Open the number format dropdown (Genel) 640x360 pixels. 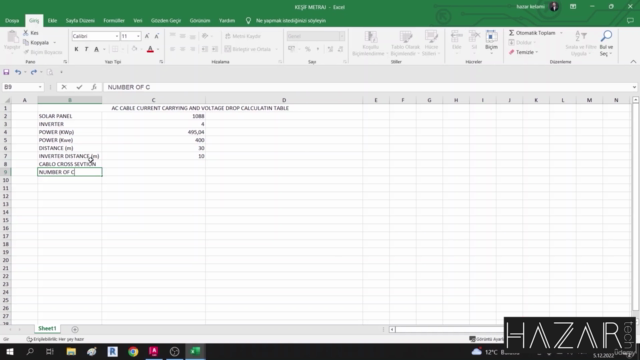342,36
